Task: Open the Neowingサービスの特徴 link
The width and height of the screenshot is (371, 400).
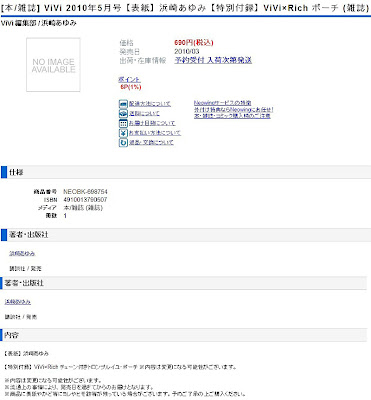Action: click(x=222, y=103)
